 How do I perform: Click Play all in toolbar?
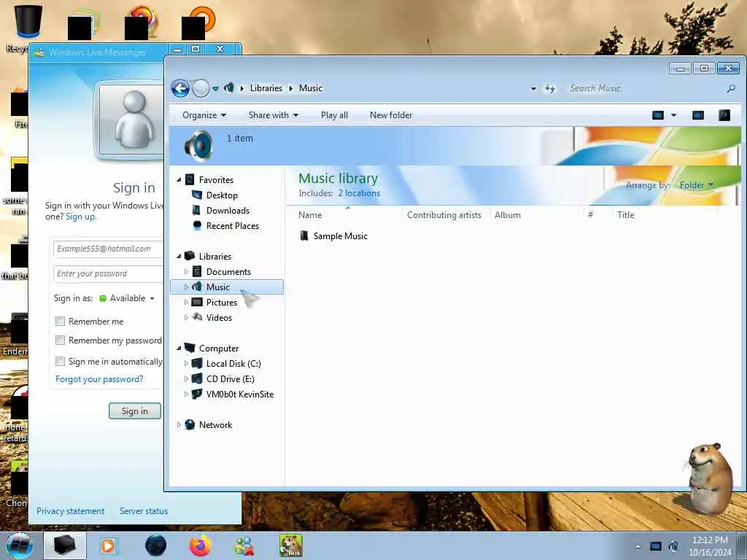334,115
